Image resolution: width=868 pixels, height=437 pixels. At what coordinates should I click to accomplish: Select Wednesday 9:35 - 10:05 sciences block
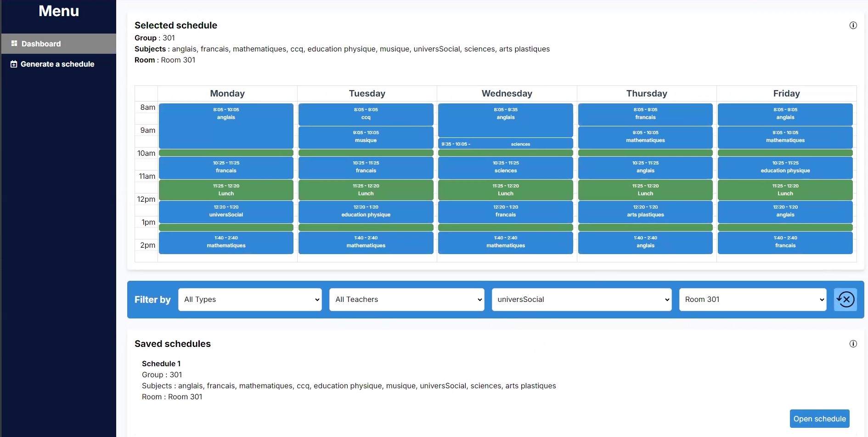pos(506,143)
